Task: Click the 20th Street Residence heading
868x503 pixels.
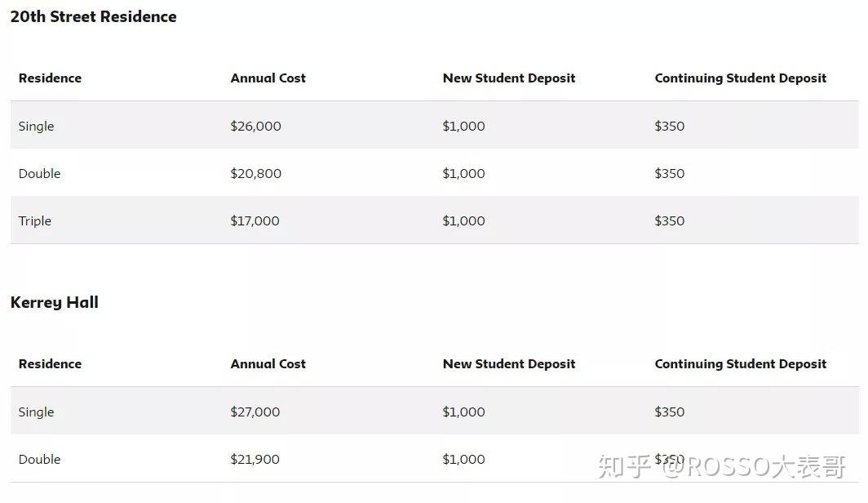Action: pyautogui.click(x=93, y=17)
